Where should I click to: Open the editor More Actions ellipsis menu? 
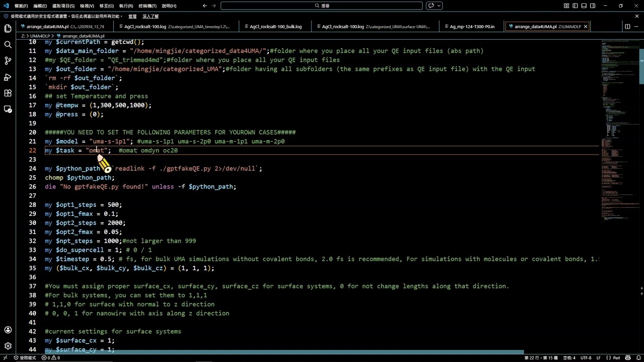(636, 27)
